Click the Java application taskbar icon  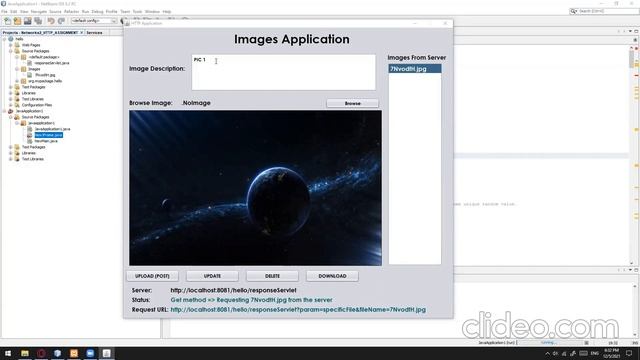pyautogui.click(x=107, y=353)
